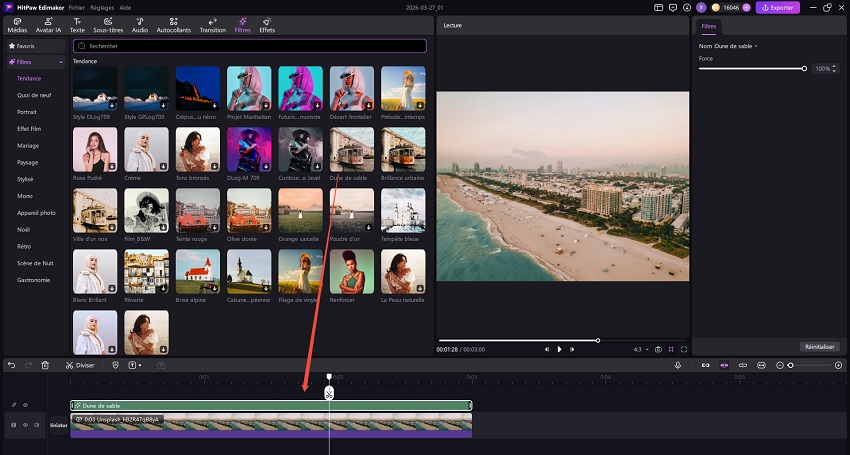Hide the filter track with eye icon

tap(25, 405)
